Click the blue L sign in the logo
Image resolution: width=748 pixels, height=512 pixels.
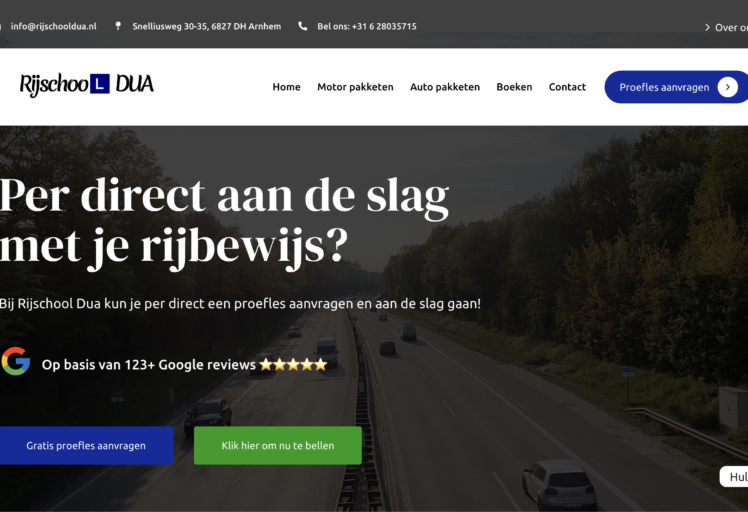coord(100,84)
